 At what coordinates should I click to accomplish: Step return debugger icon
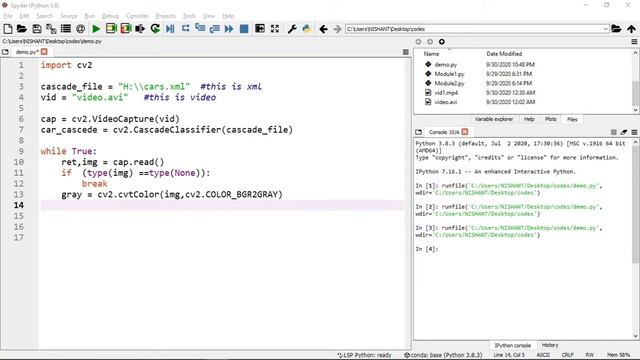click(x=215, y=29)
